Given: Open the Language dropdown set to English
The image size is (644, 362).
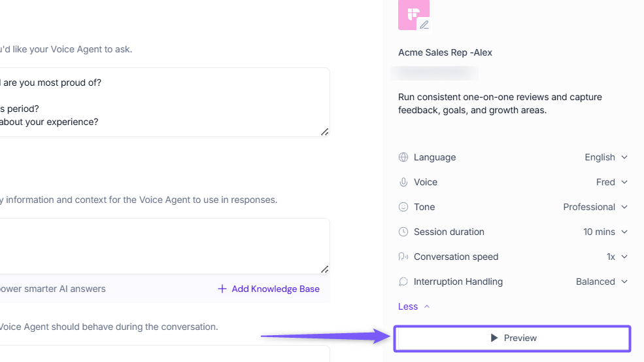Looking at the screenshot, I should point(606,157).
